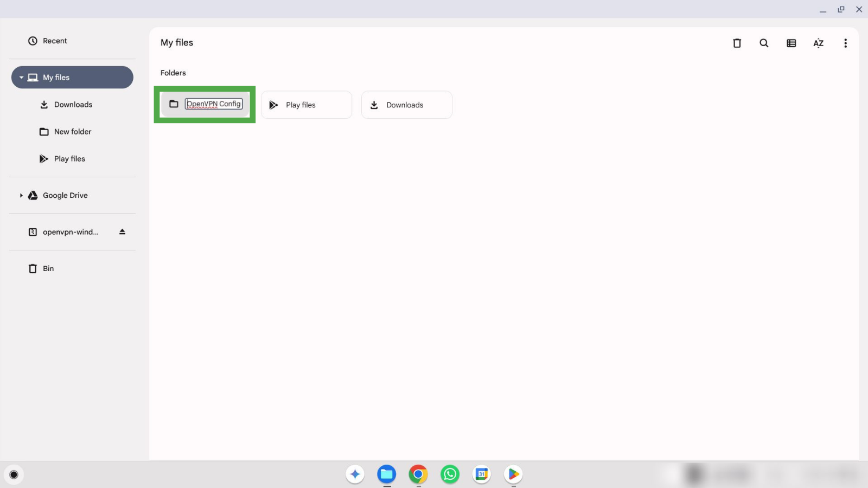Screen dimensions: 868x488
Task: Launch Chrome from the shelf
Action: click(x=418, y=474)
